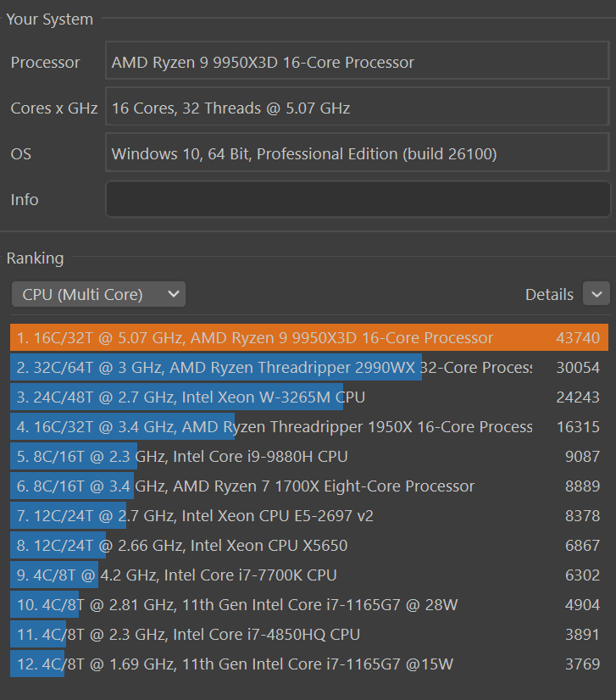Click the Details label
Image resolution: width=616 pixels, height=700 pixels.
pos(549,295)
